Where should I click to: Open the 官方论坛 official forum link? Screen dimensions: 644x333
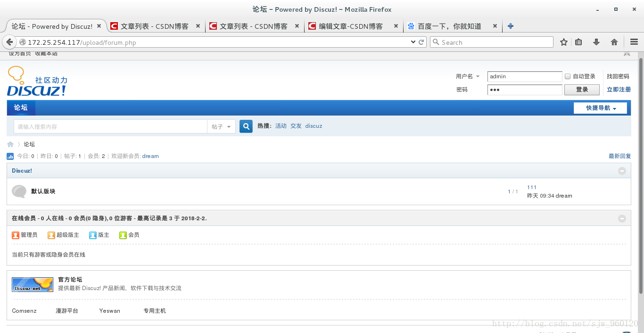(x=70, y=280)
